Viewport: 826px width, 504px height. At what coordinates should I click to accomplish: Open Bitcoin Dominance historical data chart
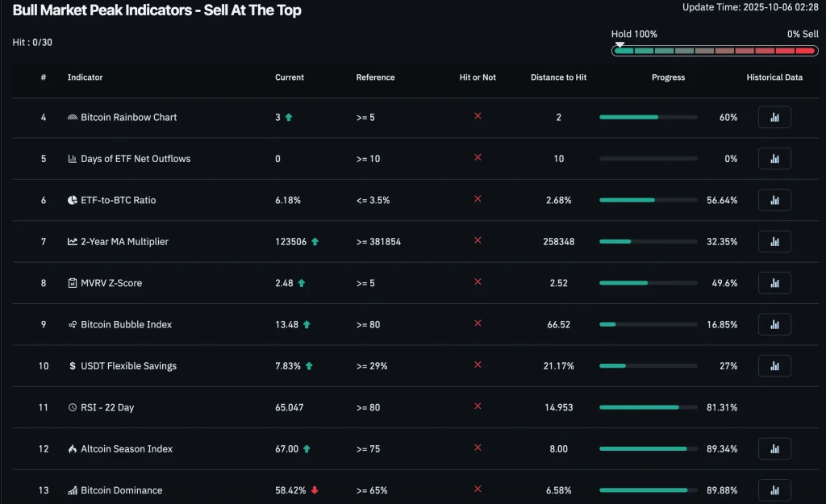click(774, 489)
